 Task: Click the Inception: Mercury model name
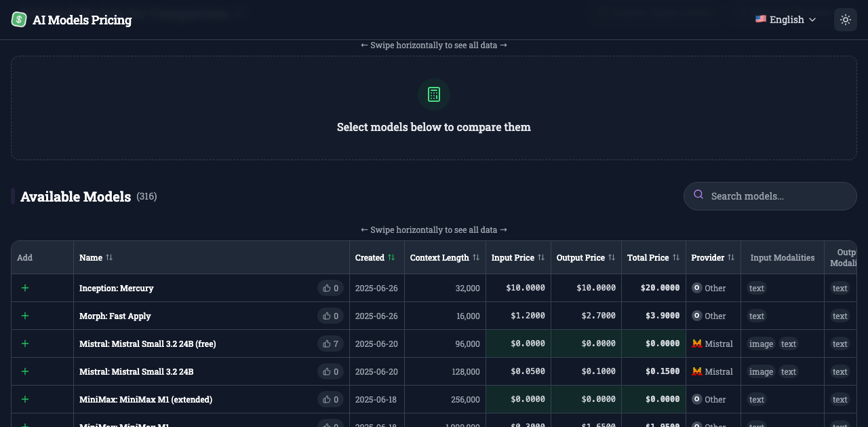pyautogui.click(x=117, y=288)
